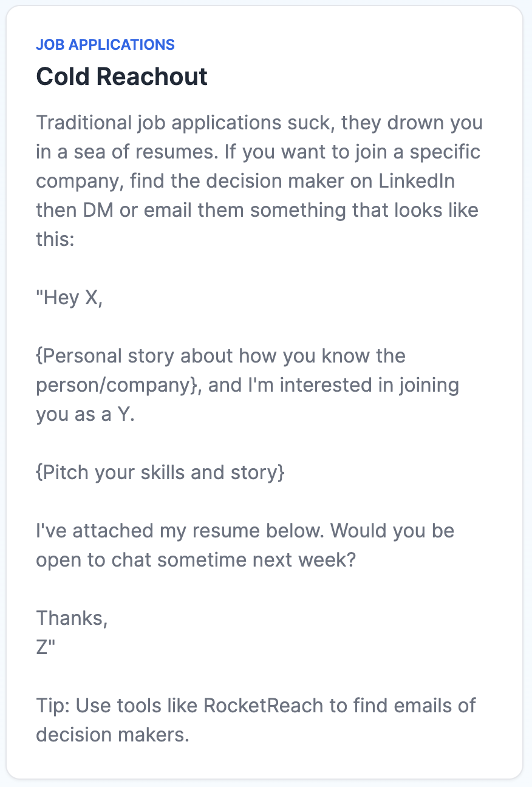Click the "{Personal story about how you know the" line
The height and width of the screenshot is (787, 532).
pos(220,356)
